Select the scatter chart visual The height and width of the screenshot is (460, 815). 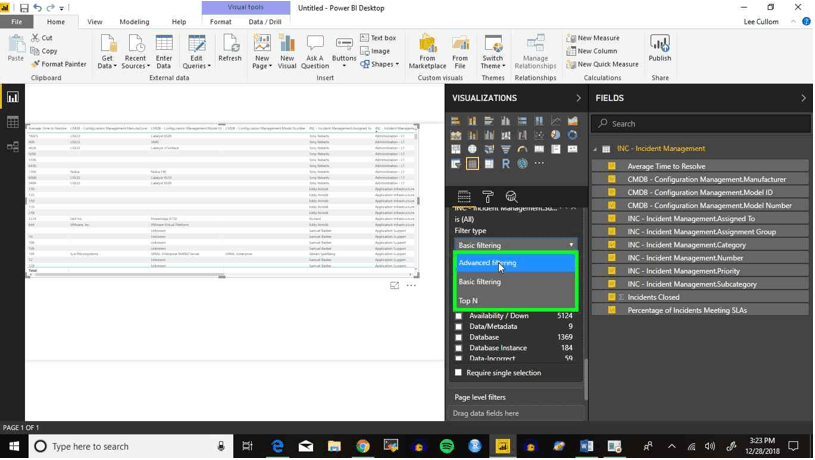539,135
